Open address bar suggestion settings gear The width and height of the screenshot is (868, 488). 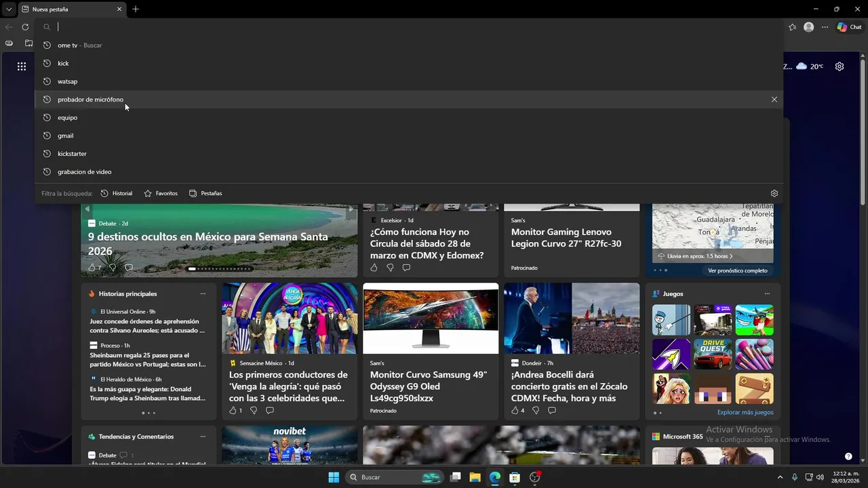pyautogui.click(x=774, y=193)
